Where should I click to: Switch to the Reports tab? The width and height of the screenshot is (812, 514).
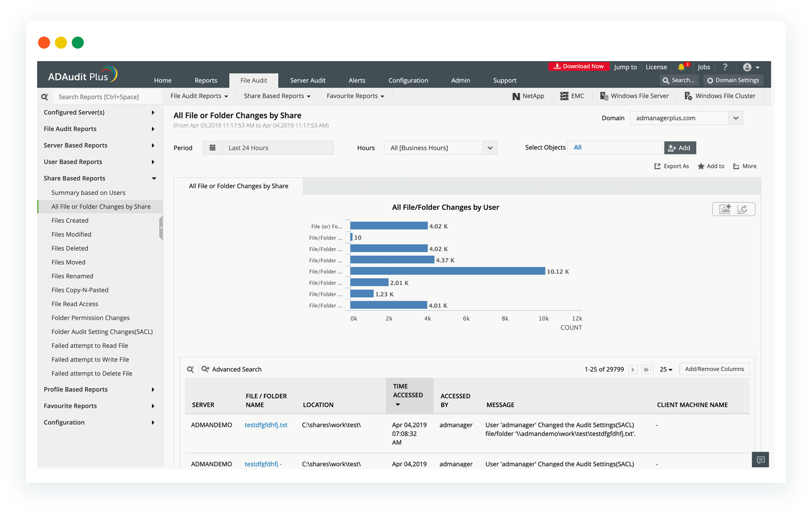click(206, 80)
